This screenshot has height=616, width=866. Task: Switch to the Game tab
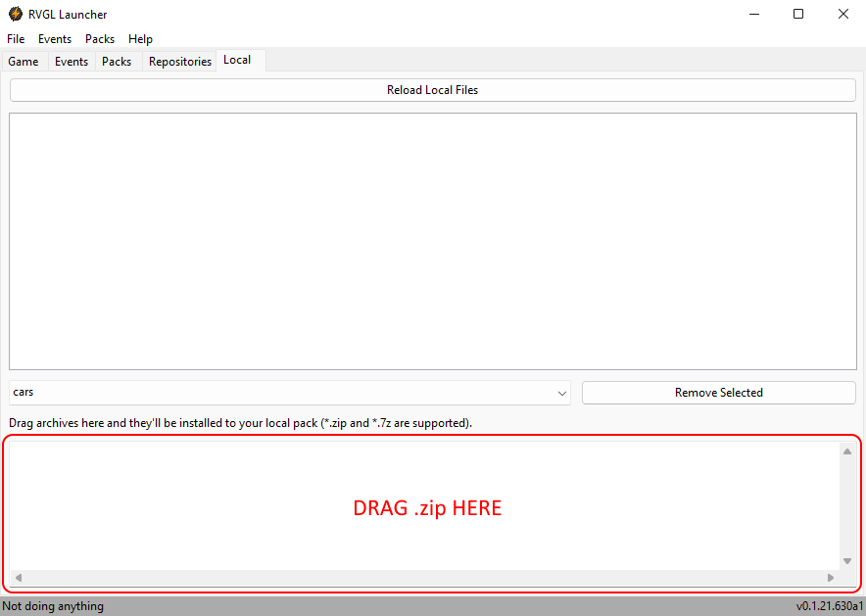[24, 62]
